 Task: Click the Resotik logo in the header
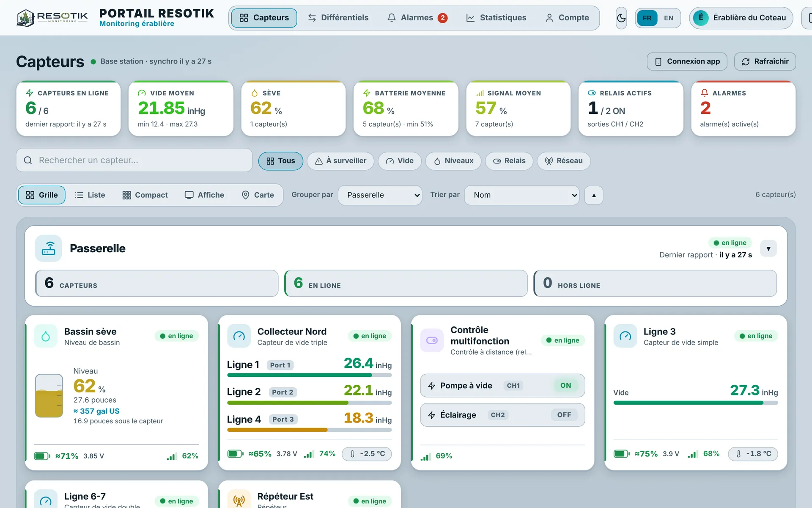(52, 18)
